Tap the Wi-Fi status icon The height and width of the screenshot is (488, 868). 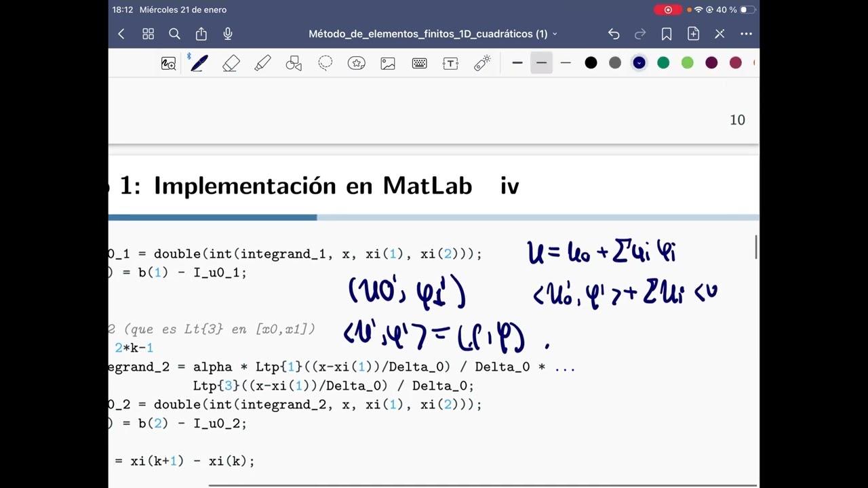tap(698, 9)
